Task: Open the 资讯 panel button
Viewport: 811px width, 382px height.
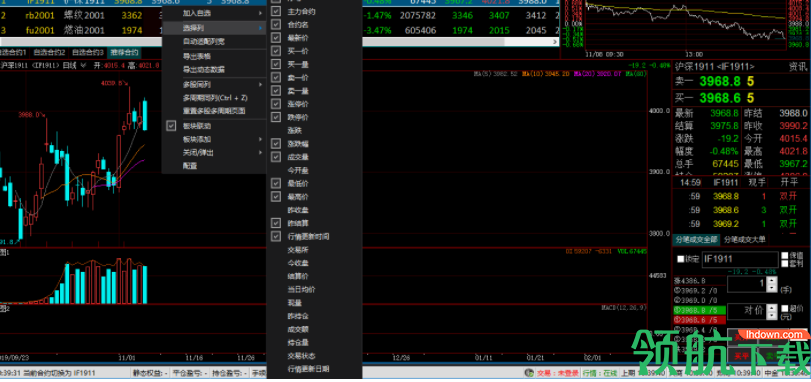Action: click(798, 66)
